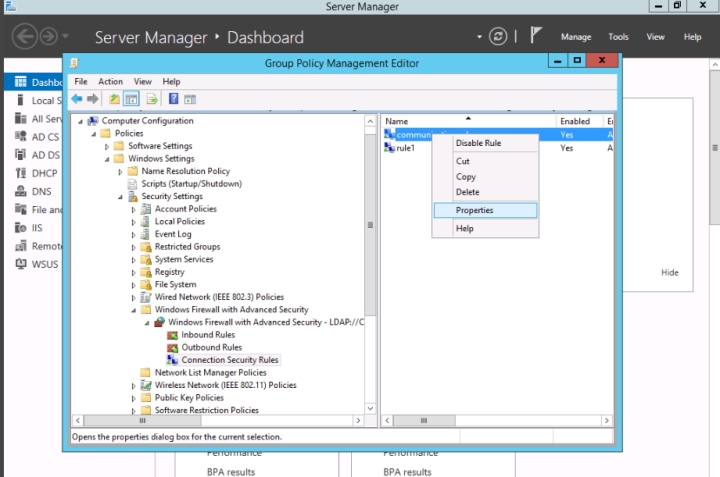Click the Back arrow in the editor toolbar
This screenshot has width=720, height=477.
(77, 99)
